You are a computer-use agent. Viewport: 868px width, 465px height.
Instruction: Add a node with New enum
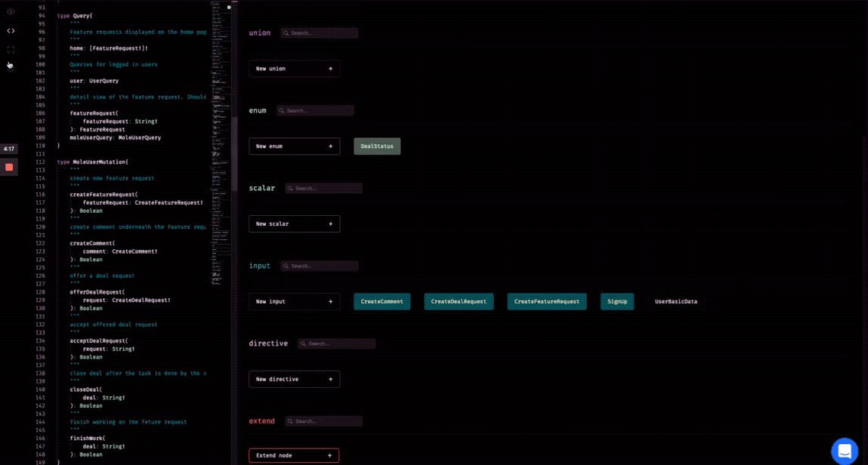[295, 146]
